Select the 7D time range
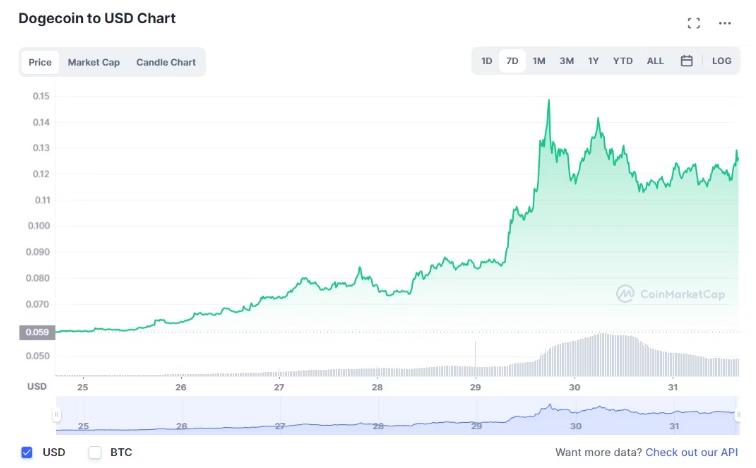This screenshot has width=756, height=468. pyautogui.click(x=513, y=61)
